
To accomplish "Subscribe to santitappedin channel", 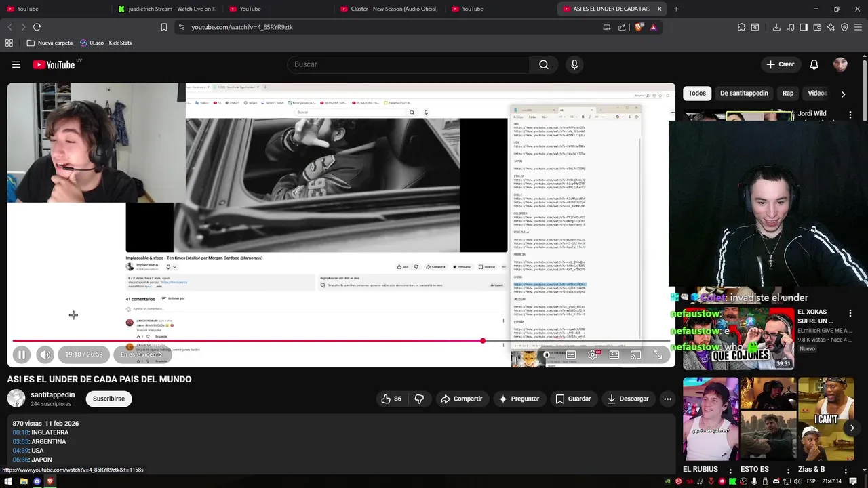I will coord(108,399).
